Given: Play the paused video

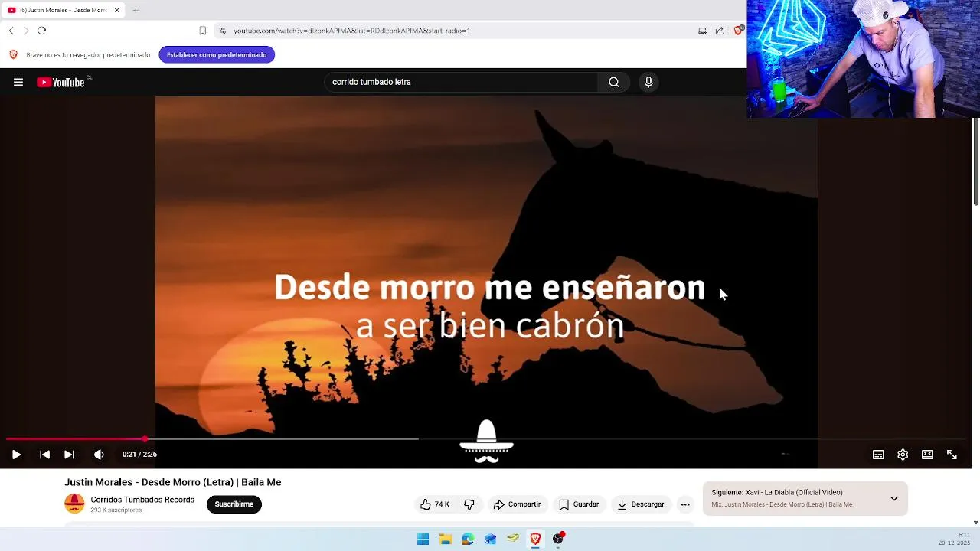Looking at the screenshot, I should tap(16, 454).
